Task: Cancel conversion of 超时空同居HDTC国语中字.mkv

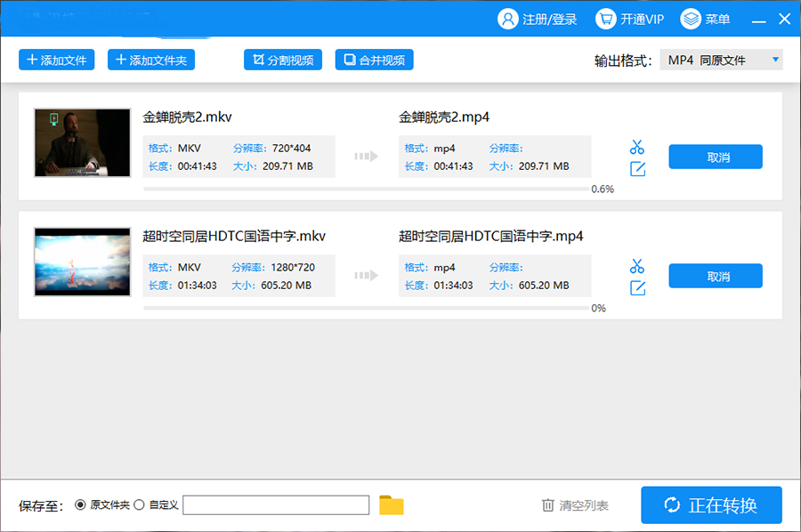Action: point(716,276)
